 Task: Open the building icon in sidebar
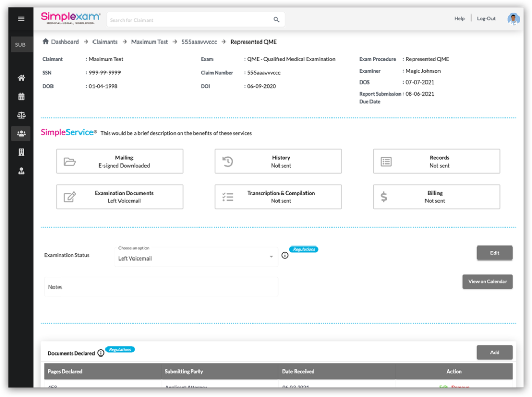click(x=21, y=152)
